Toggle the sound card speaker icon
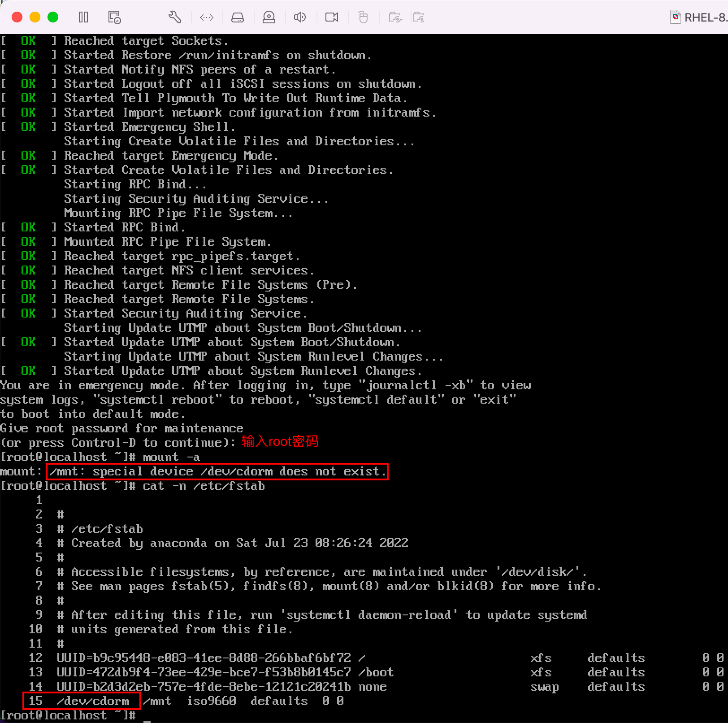The image size is (728, 723). (x=300, y=17)
